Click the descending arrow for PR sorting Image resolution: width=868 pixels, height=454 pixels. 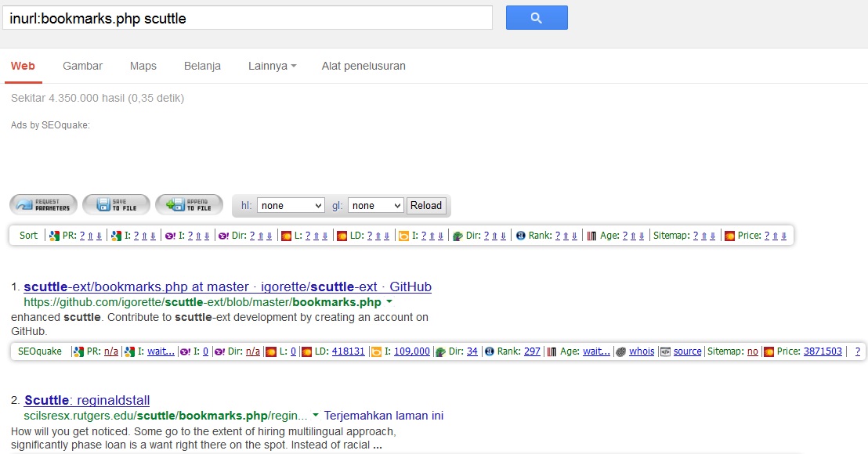coord(99,236)
